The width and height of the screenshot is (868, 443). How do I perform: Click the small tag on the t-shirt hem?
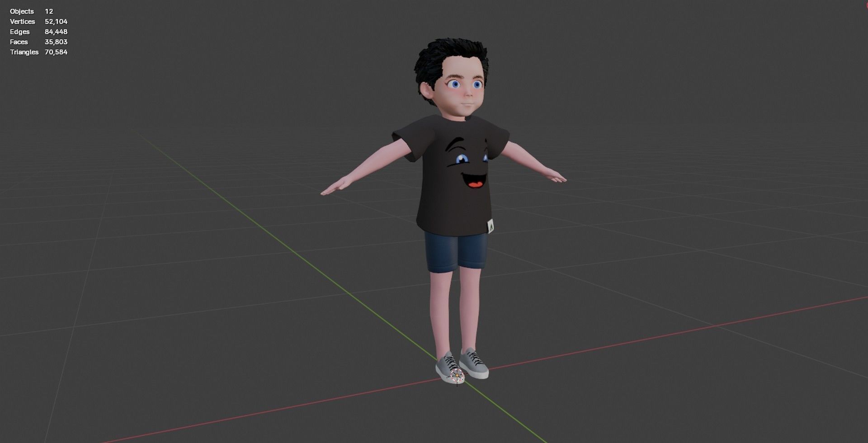(x=490, y=226)
